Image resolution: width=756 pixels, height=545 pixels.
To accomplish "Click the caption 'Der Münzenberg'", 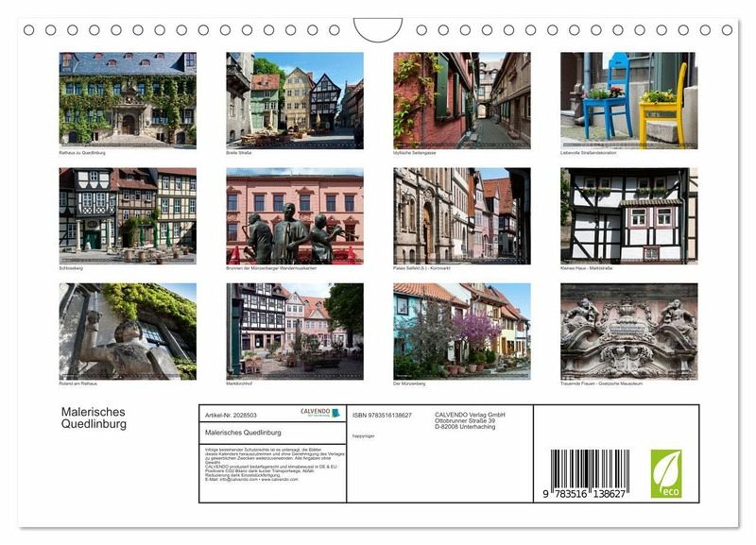I will click(409, 384).
